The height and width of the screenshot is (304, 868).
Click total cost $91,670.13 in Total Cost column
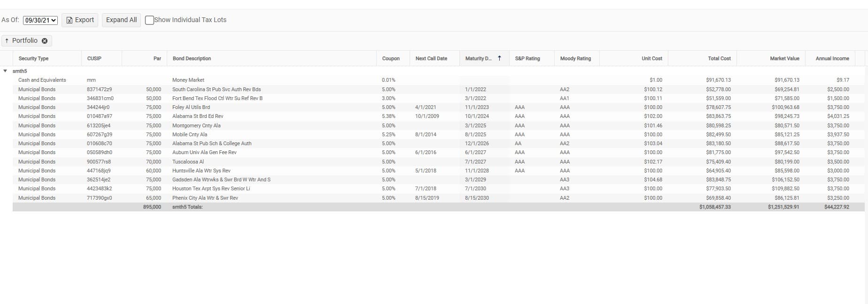[x=718, y=80]
